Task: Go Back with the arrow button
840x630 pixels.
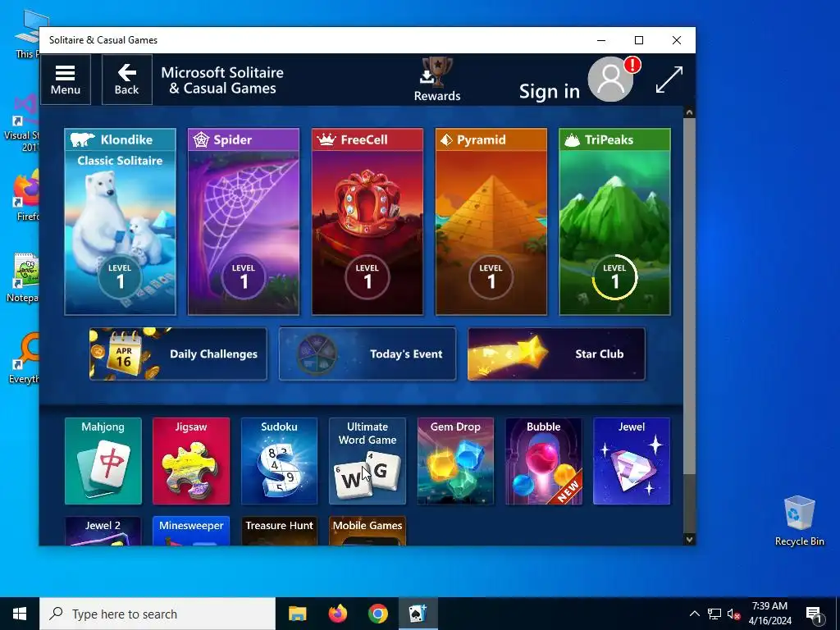Action: (127, 80)
